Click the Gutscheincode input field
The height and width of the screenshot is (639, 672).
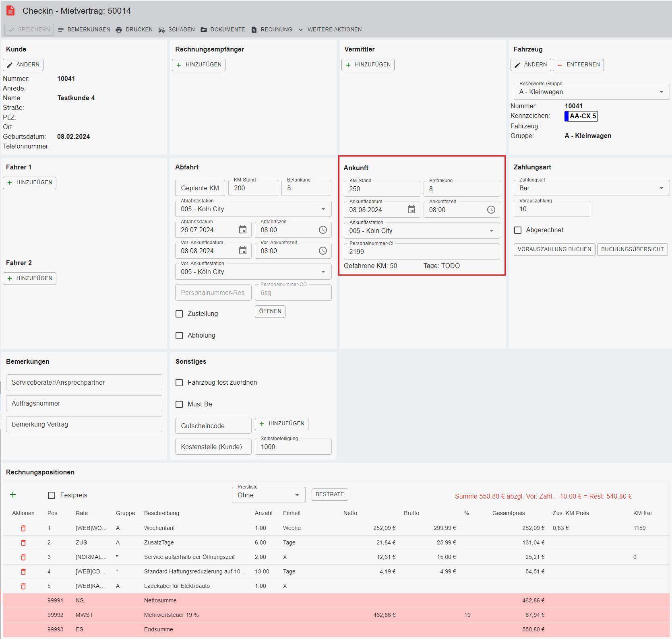[213, 426]
